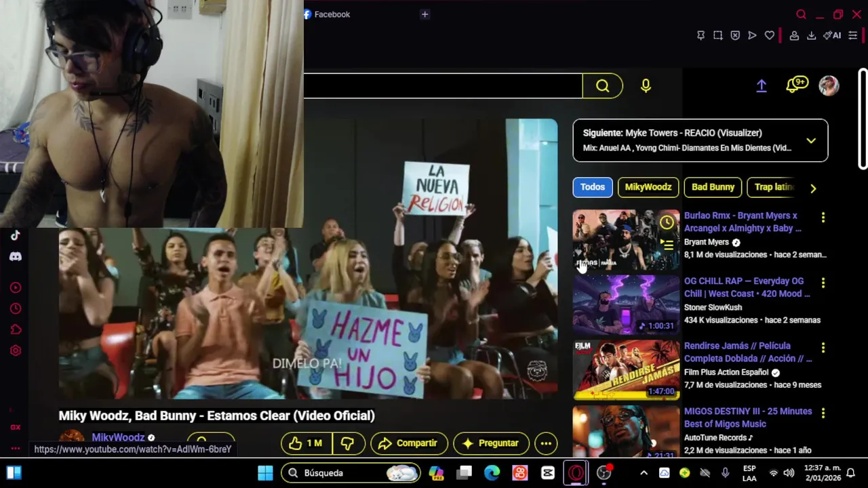
Task: Open the MikyWoodz channel link
Action: (118, 438)
